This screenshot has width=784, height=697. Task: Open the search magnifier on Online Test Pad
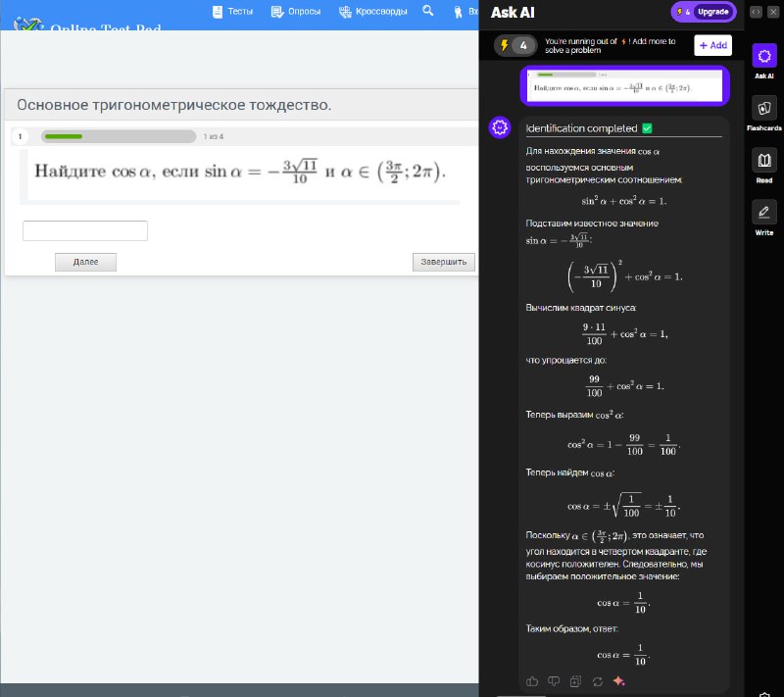(x=428, y=11)
